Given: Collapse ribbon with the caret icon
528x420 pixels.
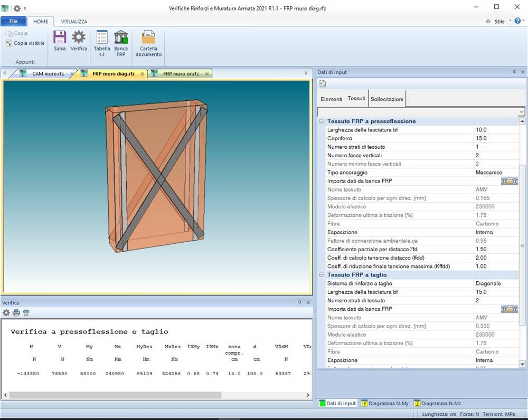Looking at the screenshot, I should (488, 21).
